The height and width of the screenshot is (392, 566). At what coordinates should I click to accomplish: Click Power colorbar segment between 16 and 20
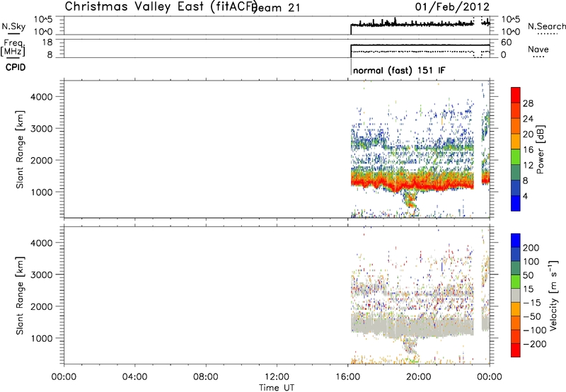tap(516, 142)
